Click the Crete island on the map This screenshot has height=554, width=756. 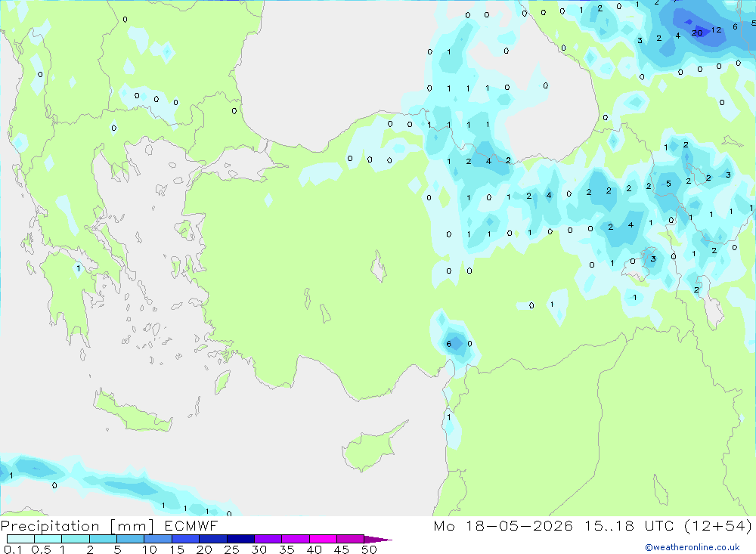pyautogui.click(x=132, y=411)
